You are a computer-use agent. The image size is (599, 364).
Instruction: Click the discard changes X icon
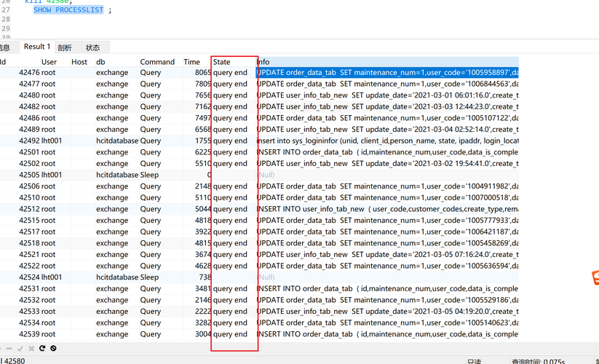click(31, 348)
